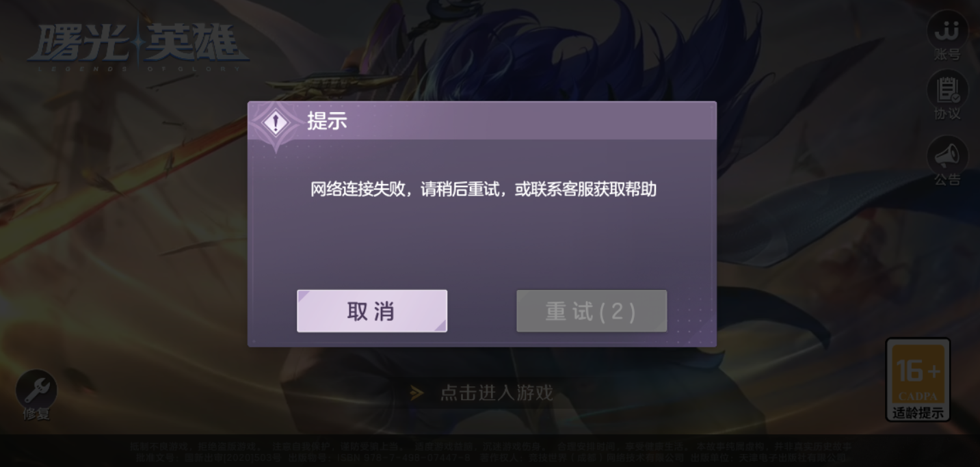Screen dimensions: 980x467
Task: Click the 网络连接失败 error message text
Action: (x=484, y=189)
